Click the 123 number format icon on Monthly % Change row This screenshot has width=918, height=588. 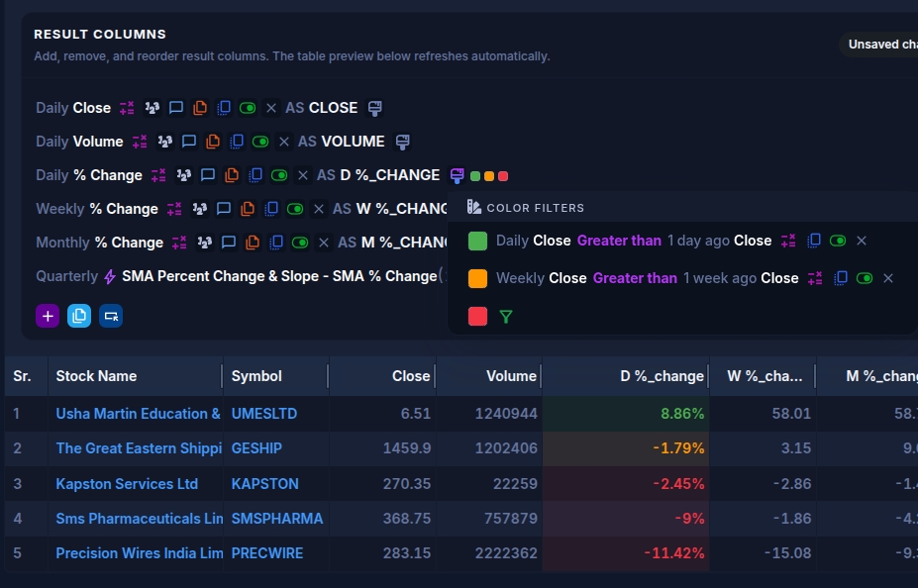[204, 243]
